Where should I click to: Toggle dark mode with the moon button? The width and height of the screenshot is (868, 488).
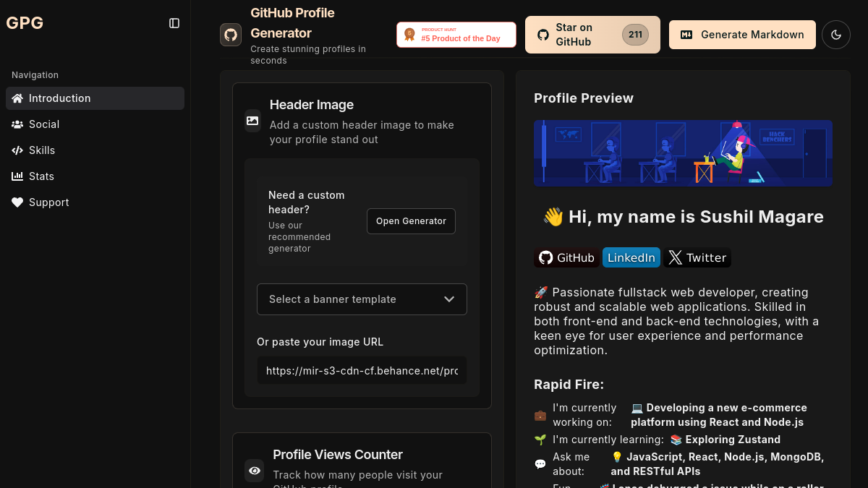pyautogui.click(x=836, y=35)
